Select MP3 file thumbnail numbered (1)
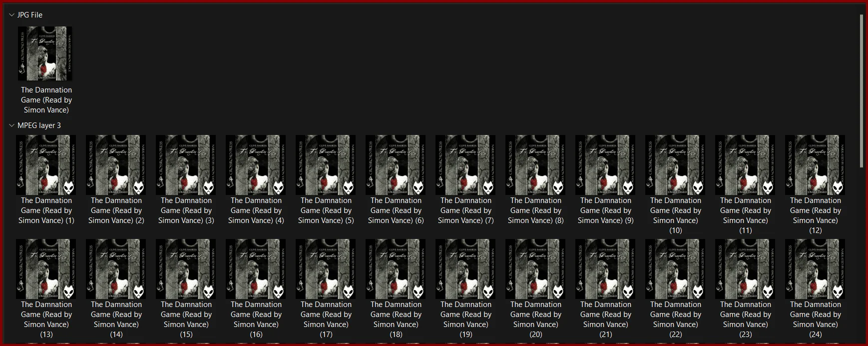868x346 pixels. [46, 165]
